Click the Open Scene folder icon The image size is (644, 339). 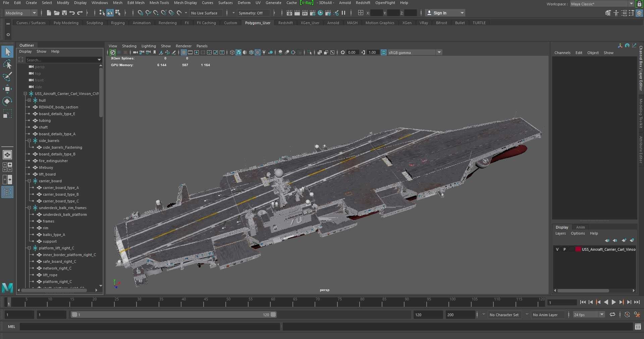(x=57, y=13)
